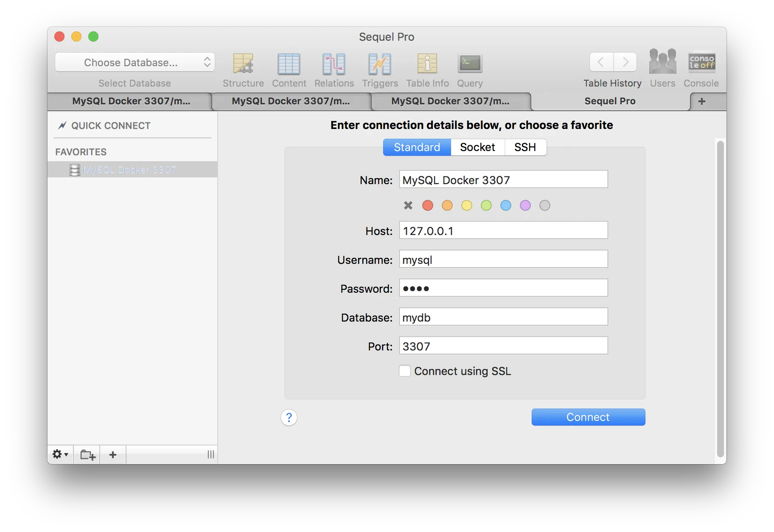Screen dimensions: 774x532
Task: Open the Choose Database dropdown
Action: pyautogui.click(x=135, y=62)
